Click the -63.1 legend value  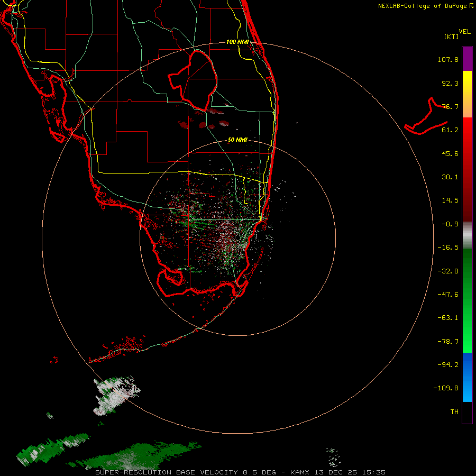(448, 318)
